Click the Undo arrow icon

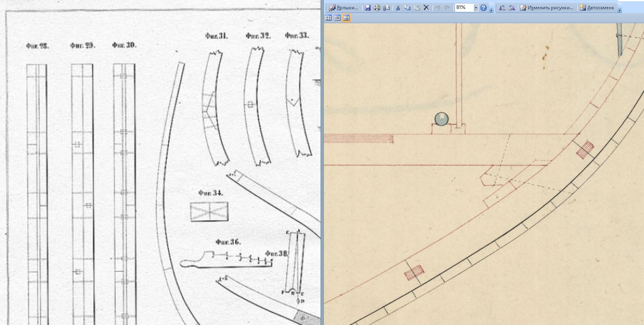coord(438,8)
